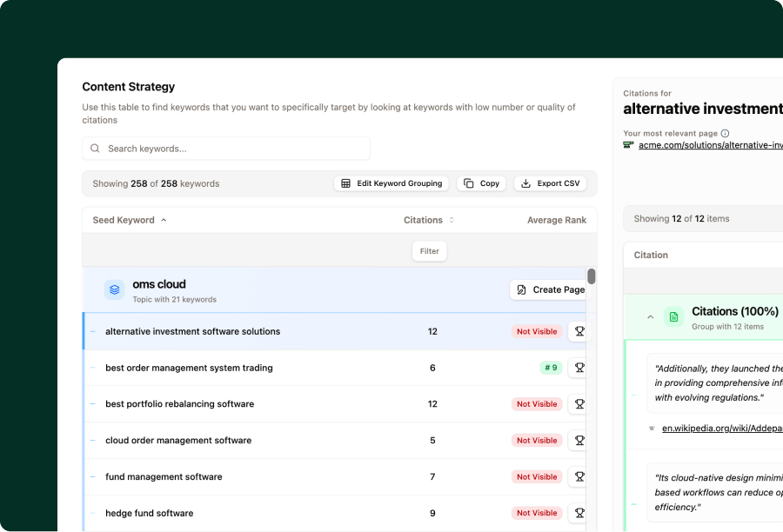Collapse row dash for alternative investment software solutions
The image size is (783, 532).
(93, 331)
